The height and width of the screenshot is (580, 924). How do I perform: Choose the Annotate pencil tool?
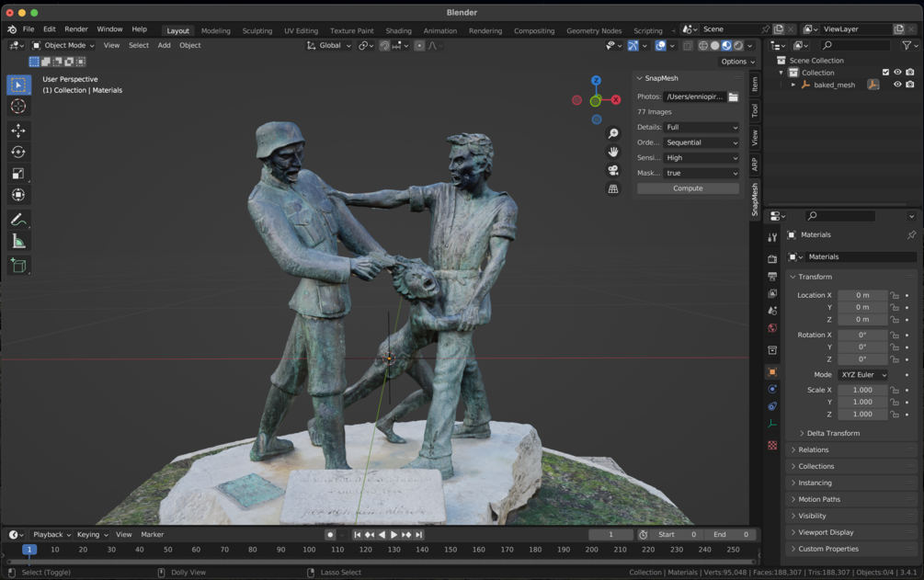tap(18, 220)
